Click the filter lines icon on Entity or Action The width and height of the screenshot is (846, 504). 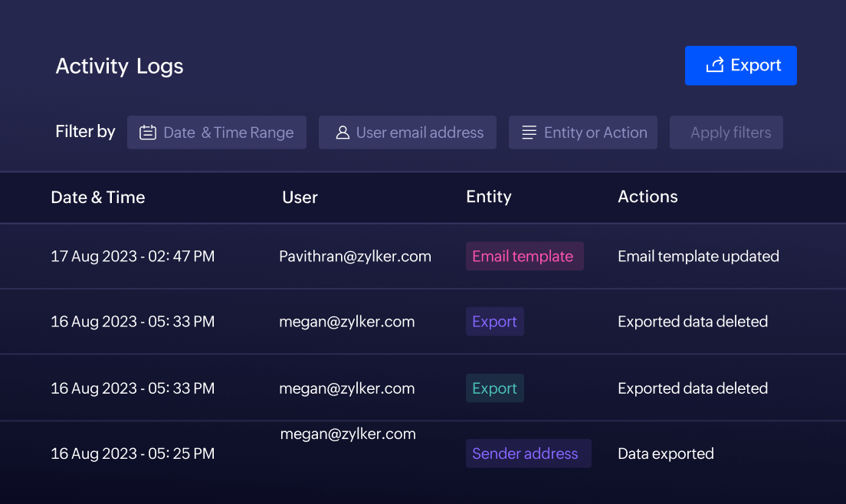[528, 132]
